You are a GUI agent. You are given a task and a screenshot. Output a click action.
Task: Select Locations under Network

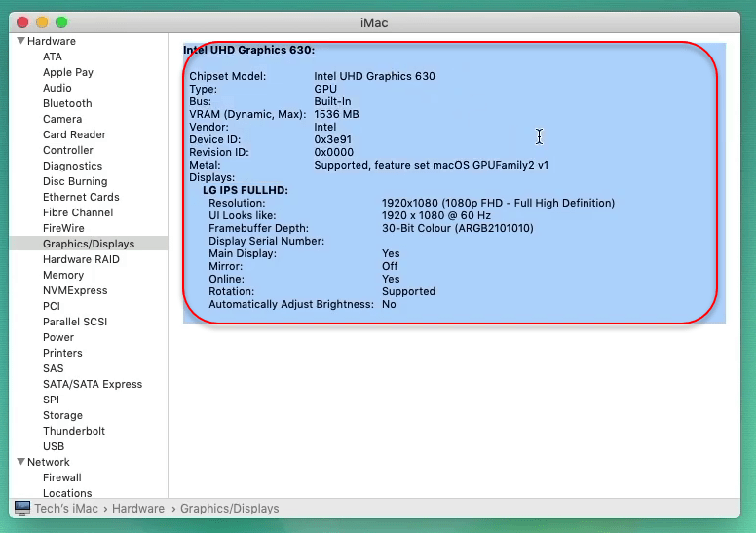click(x=67, y=493)
